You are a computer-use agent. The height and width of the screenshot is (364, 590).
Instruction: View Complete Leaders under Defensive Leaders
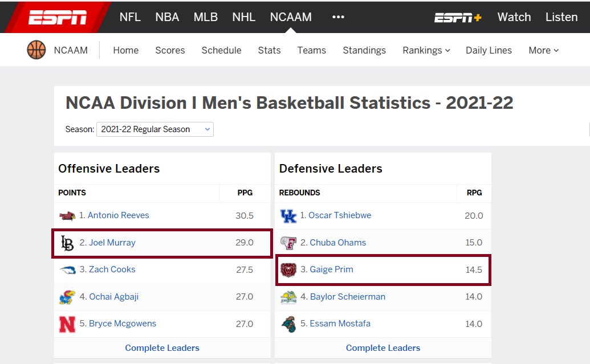click(383, 348)
